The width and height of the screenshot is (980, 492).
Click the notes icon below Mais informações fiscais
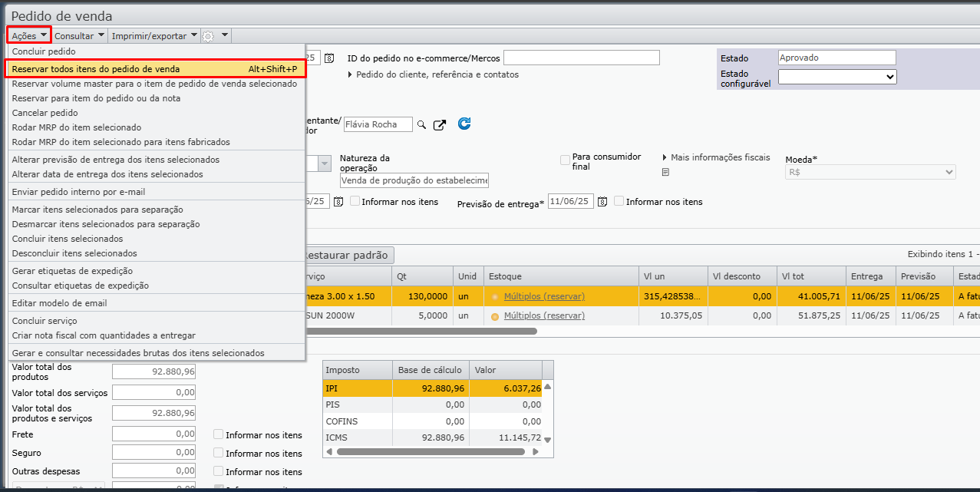pos(665,173)
